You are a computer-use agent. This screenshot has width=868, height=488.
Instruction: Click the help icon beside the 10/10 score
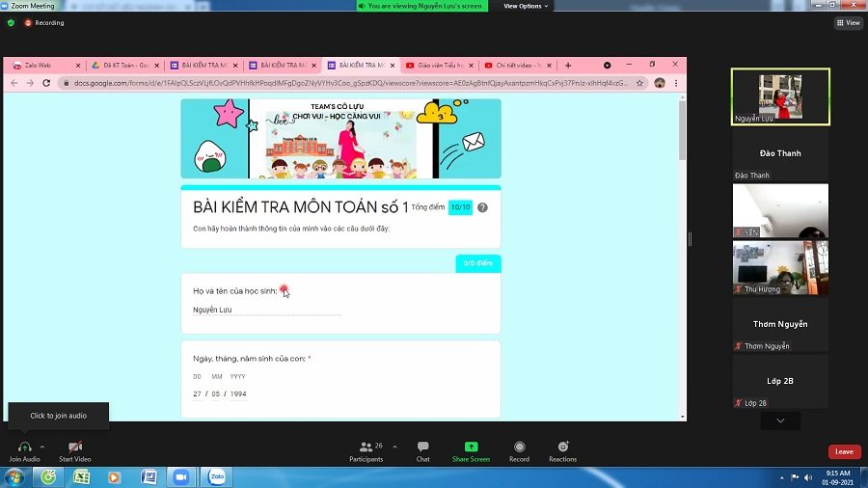click(x=482, y=207)
